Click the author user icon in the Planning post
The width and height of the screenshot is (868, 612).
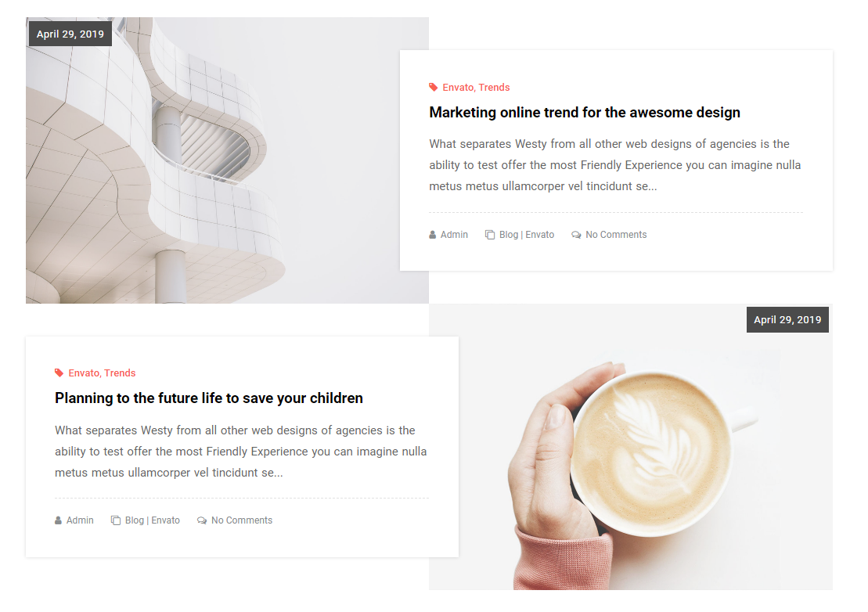click(58, 520)
